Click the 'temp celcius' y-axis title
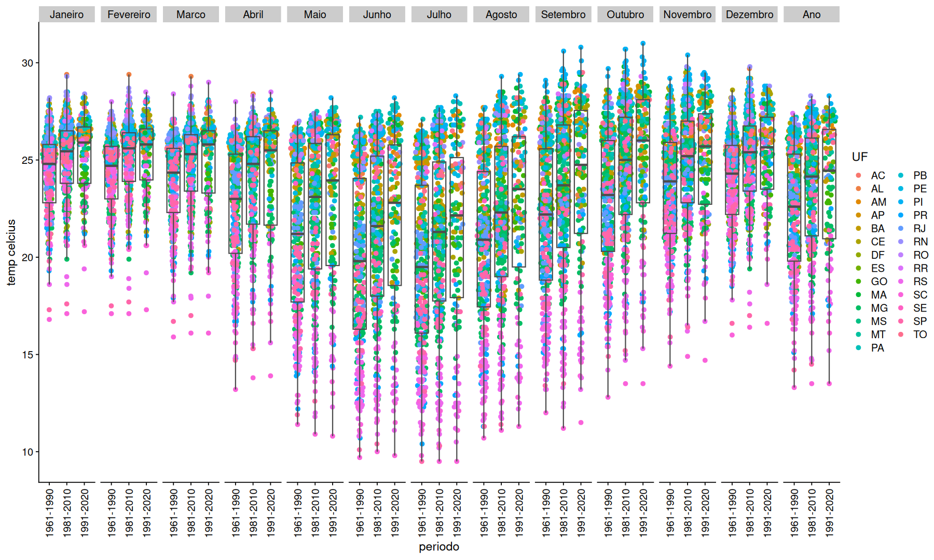The image size is (934, 560). pos(11,252)
